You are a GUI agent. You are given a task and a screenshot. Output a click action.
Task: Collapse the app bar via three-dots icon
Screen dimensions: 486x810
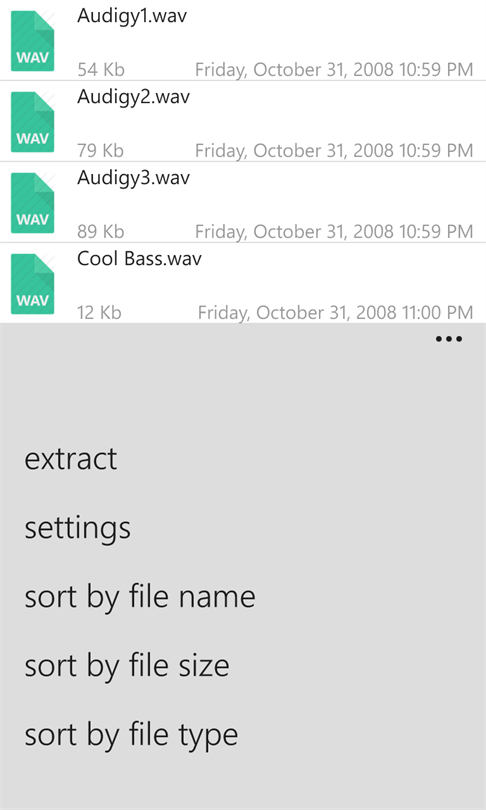click(x=449, y=339)
